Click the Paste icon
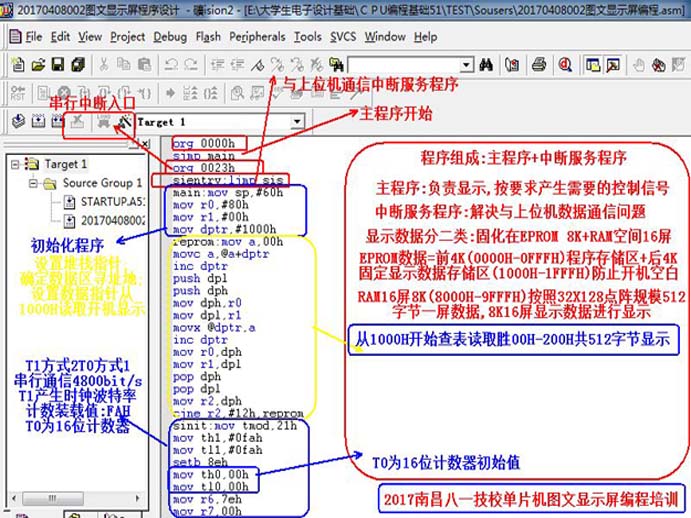691x518 pixels. tap(145, 65)
